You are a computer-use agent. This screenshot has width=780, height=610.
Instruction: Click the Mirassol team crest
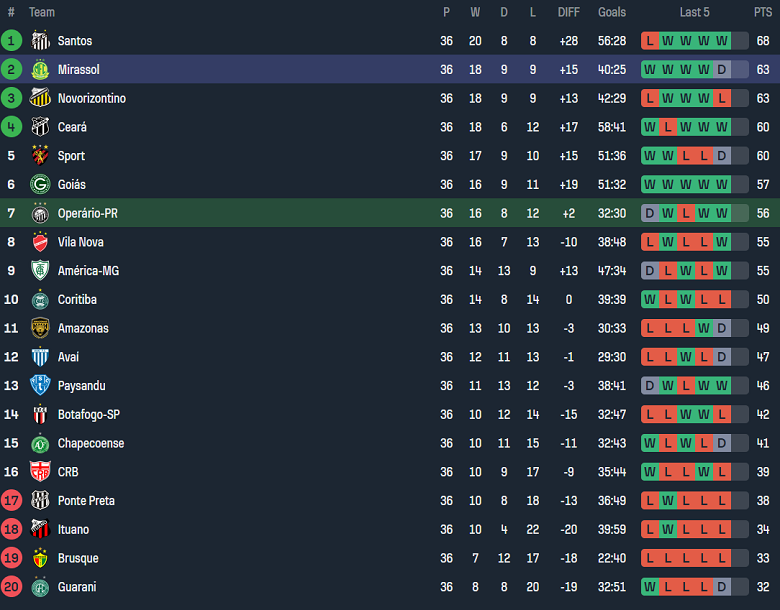(x=40, y=70)
